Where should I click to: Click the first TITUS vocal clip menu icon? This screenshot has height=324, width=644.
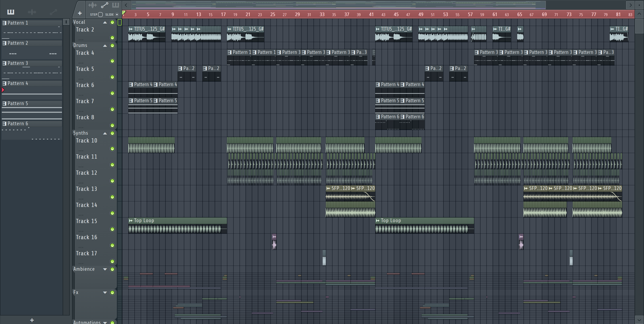tap(131, 29)
